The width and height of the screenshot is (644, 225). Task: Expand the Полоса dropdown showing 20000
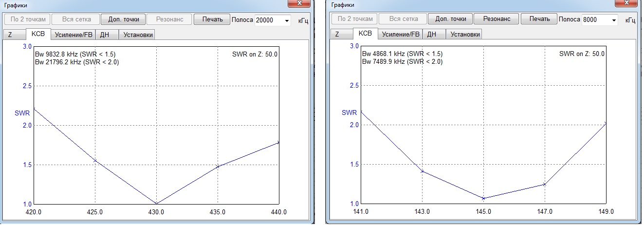pos(287,20)
